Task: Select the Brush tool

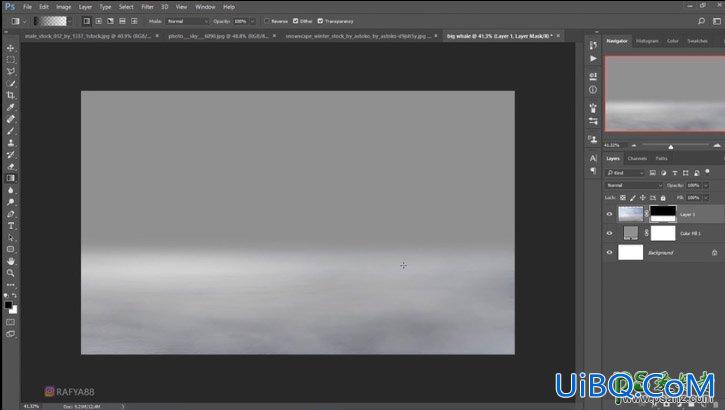Action: pos(10,131)
